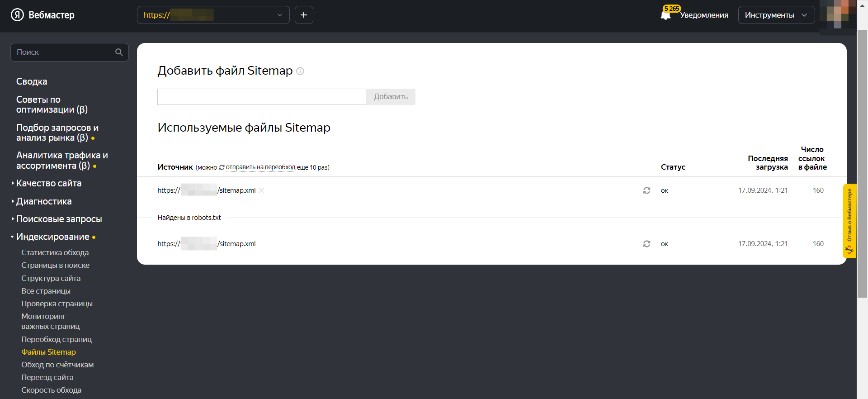This screenshot has height=399, width=868.
Task: Click OK status of first sitemap
Action: tap(665, 190)
